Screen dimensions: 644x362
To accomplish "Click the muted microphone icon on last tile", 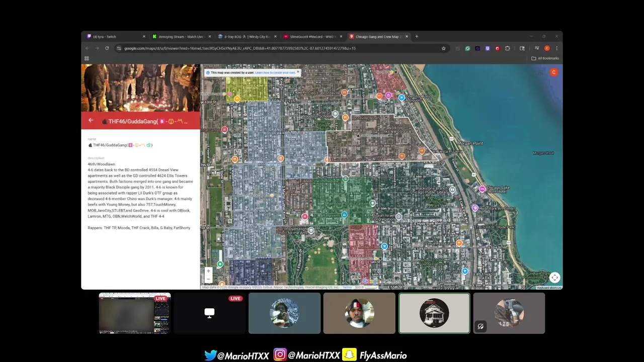I will 480,326.
